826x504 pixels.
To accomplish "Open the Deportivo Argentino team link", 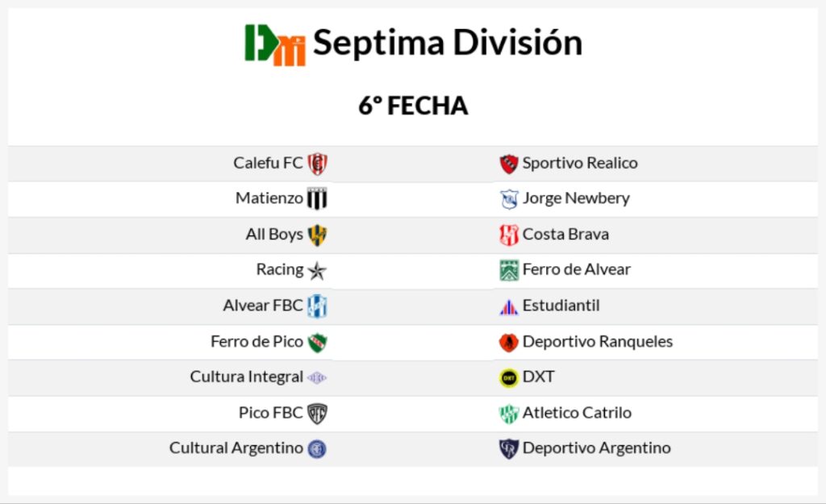I will pos(596,448).
